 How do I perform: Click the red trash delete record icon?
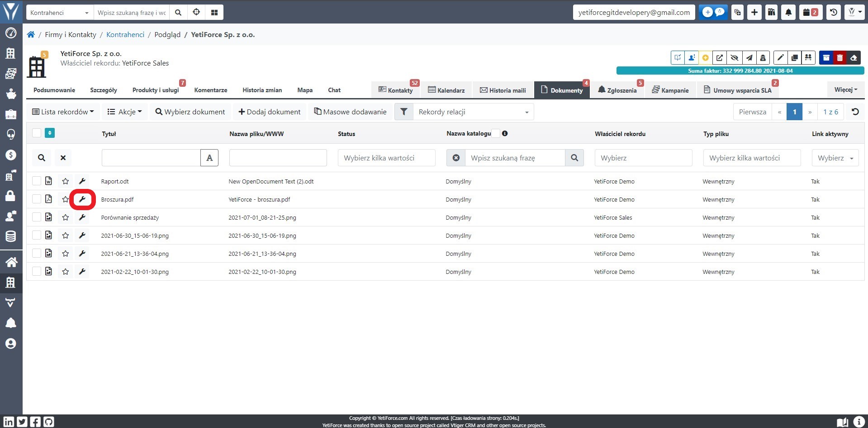point(840,57)
